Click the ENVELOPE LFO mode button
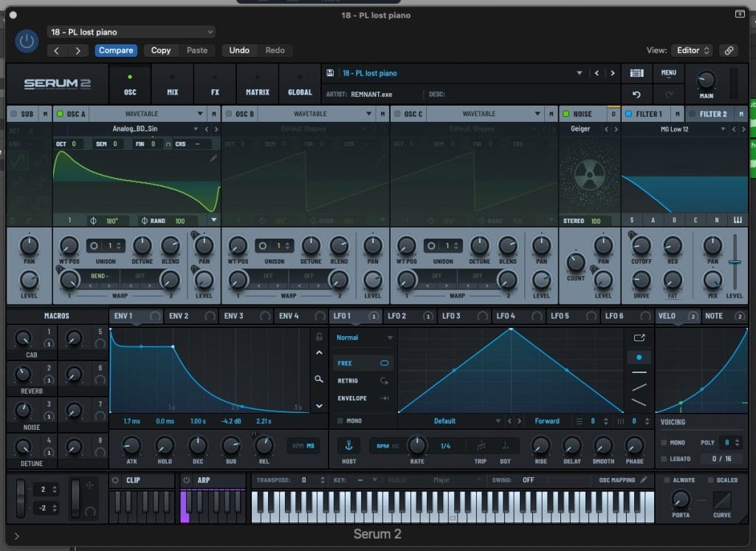Image resolution: width=756 pixels, height=551 pixels. (x=362, y=398)
